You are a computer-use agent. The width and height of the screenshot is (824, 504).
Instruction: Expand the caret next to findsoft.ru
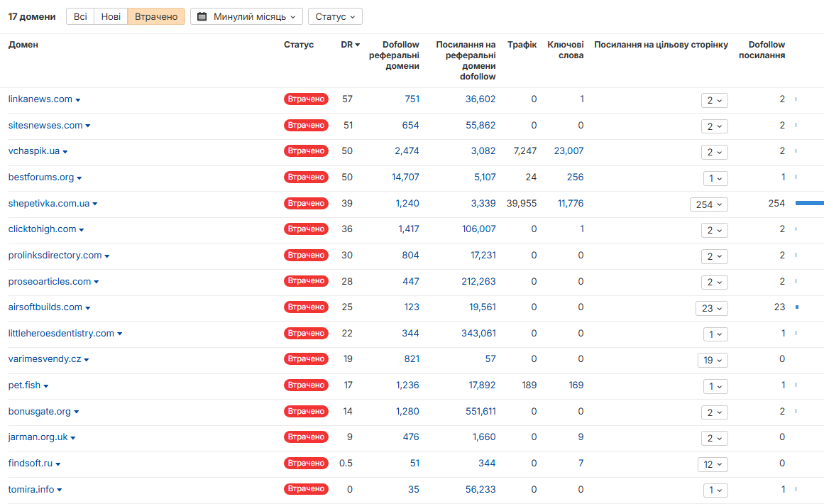[x=57, y=464]
